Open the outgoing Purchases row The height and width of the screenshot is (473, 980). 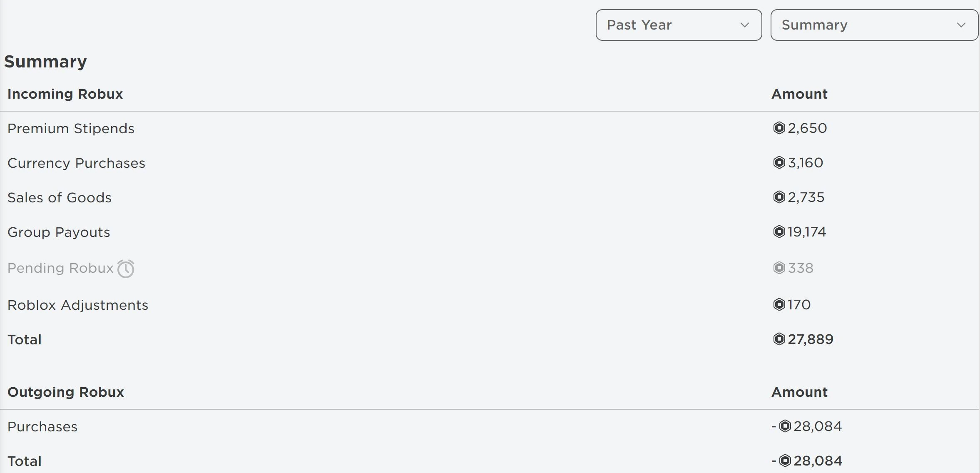[42, 427]
